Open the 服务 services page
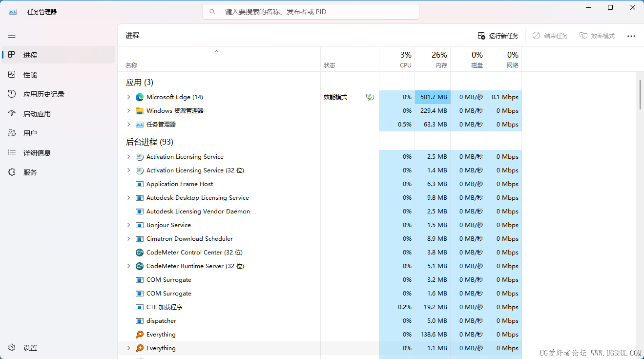The height and width of the screenshot is (359, 644). (30, 172)
